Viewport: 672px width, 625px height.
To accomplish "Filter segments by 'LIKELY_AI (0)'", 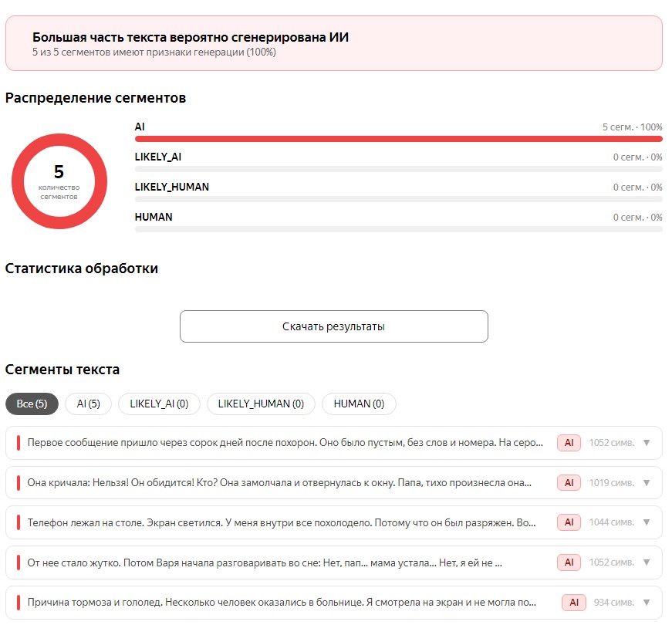I will point(159,404).
